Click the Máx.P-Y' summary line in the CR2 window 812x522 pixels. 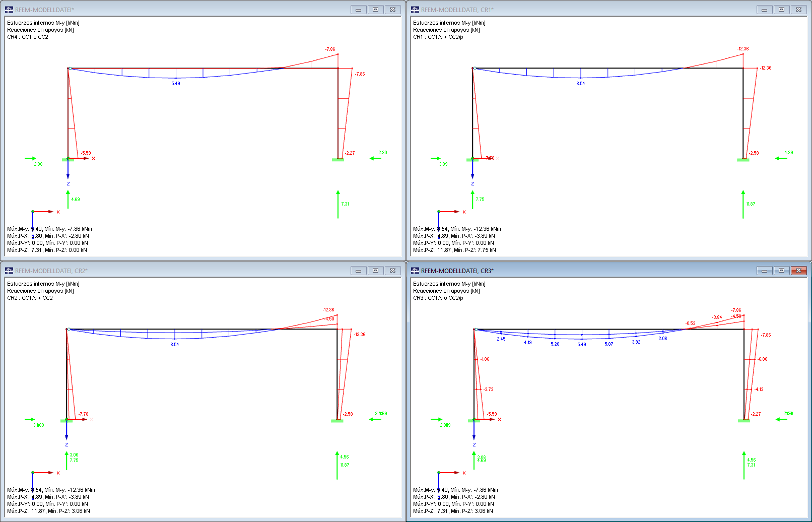[x=47, y=504]
